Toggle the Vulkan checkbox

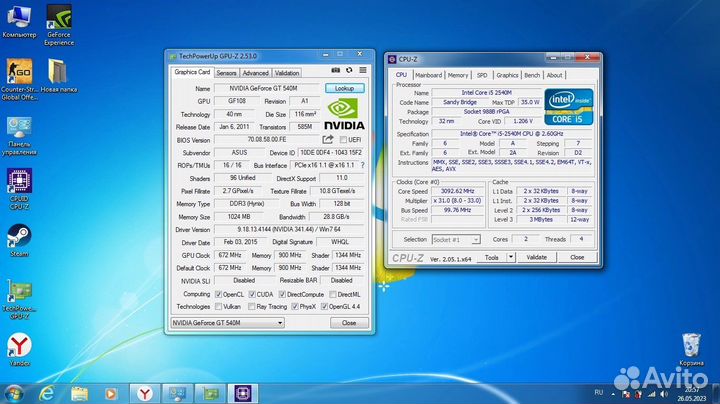pos(218,307)
